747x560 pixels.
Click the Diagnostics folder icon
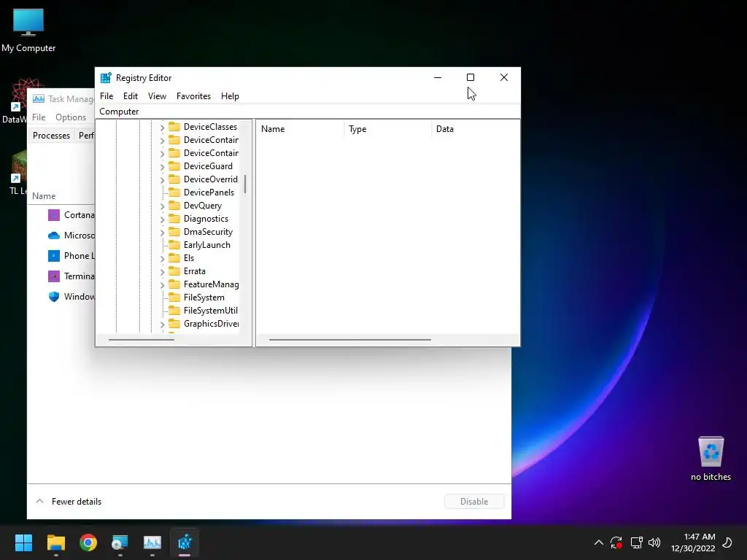tap(174, 219)
